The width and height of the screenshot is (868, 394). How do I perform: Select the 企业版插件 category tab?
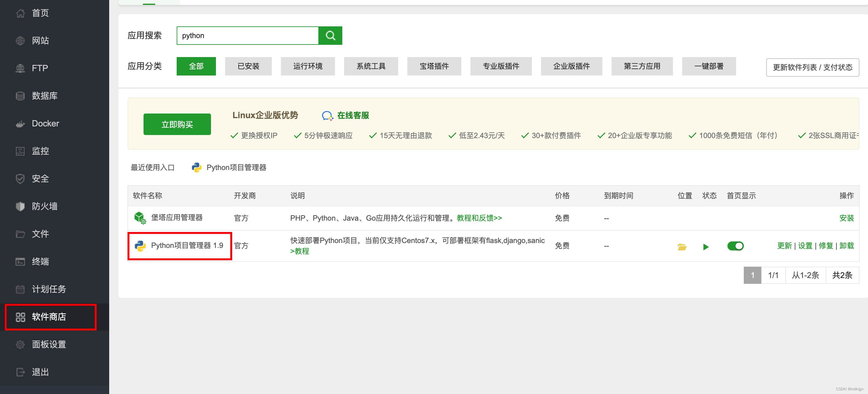click(571, 66)
